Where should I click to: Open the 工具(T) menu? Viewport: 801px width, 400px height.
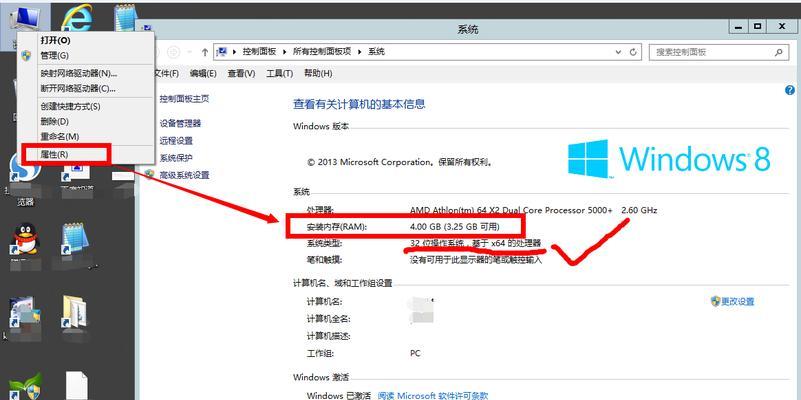pyautogui.click(x=279, y=74)
